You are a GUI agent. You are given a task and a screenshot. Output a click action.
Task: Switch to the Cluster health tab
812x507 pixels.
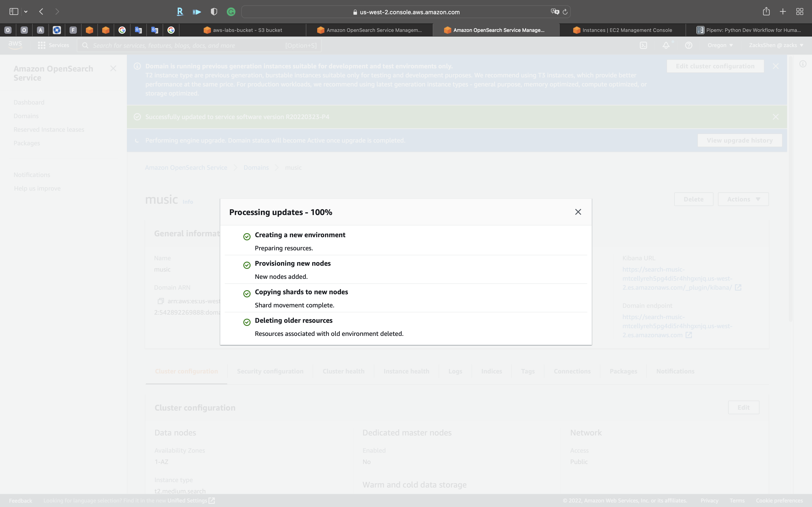[x=343, y=371]
